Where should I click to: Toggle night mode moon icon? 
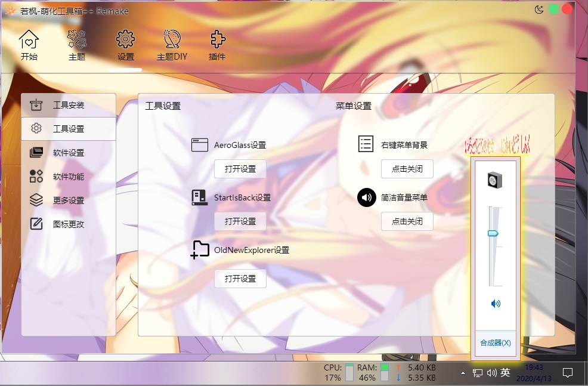(x=539, y=10)
